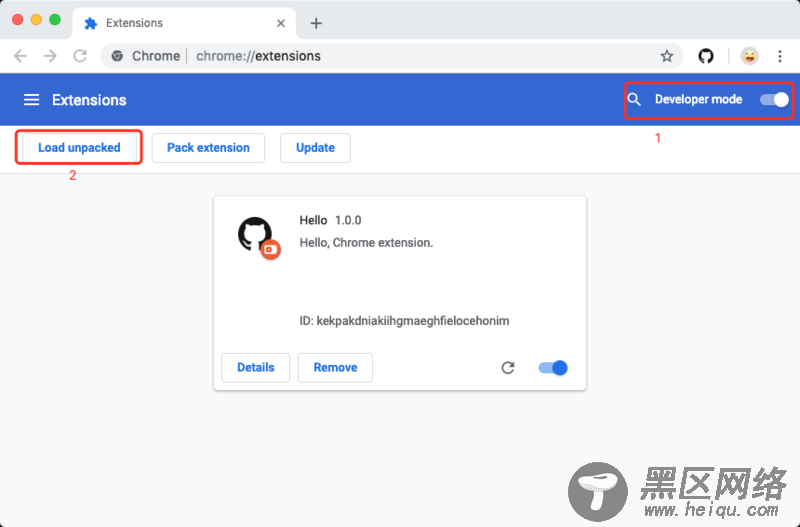Click the Chrome site info icon
Viewport: 800px width, 527px height.
[117, 56]
